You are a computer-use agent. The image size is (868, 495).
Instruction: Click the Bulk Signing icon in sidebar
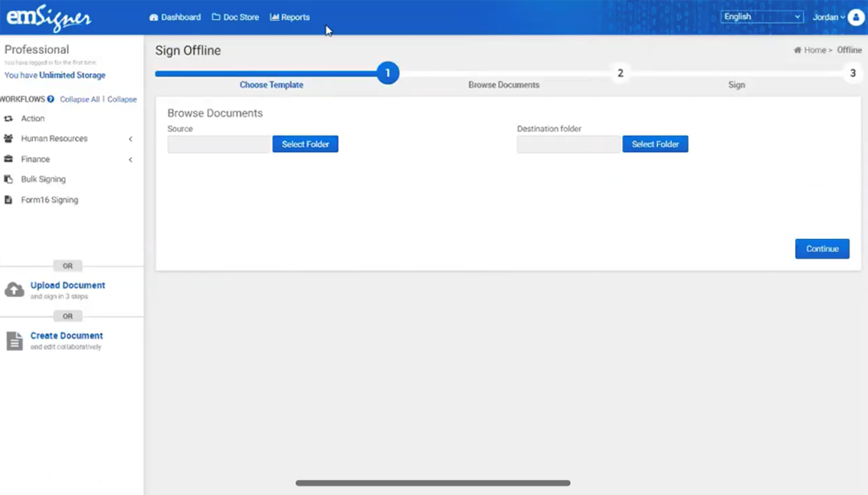(9, 180)
